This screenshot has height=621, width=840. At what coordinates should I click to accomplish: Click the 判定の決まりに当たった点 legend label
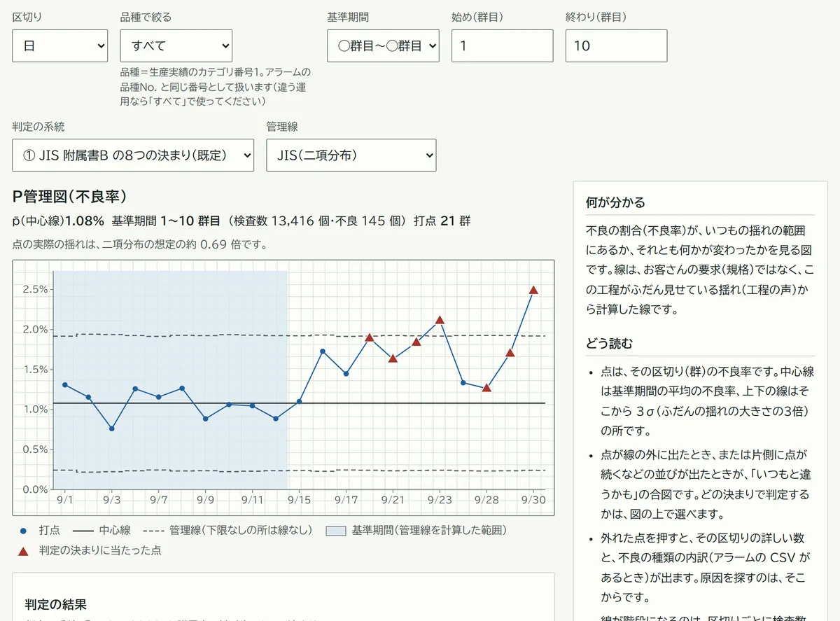tap(100, 550)
